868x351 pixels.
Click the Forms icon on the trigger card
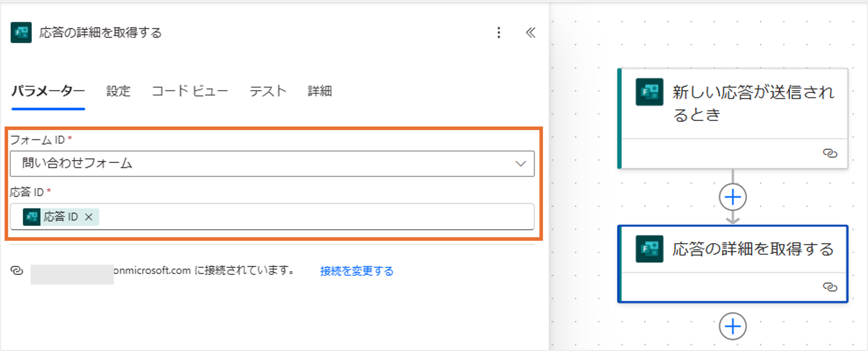pyautogui.click(x=649, y=92)
